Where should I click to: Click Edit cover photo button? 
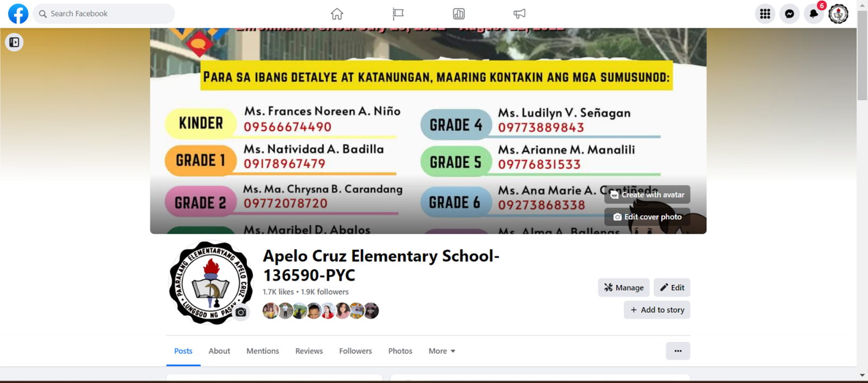[x=647, y=217]
